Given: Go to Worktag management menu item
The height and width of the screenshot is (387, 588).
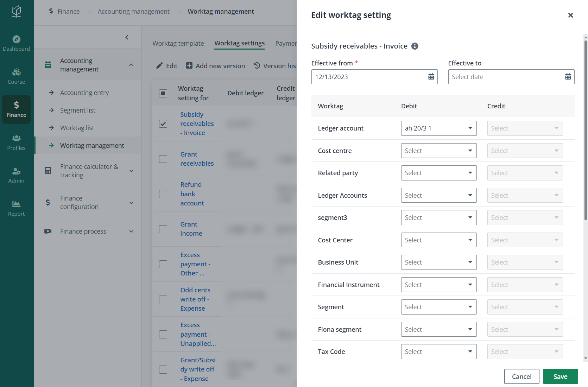Looking at the screenshot, I should point(92,145).
